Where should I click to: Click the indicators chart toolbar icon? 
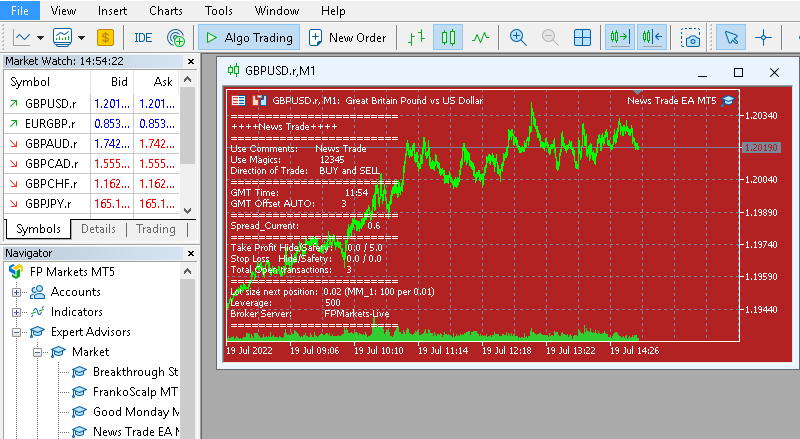(63, 37)
